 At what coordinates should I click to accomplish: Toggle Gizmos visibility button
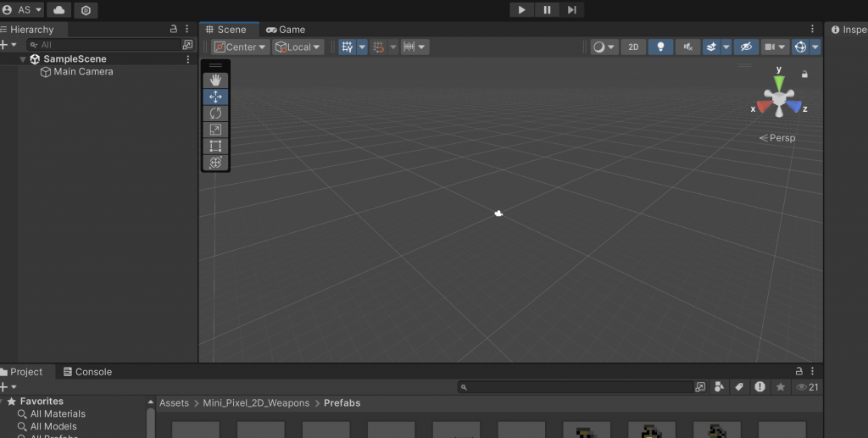click(x=800, y=47)
